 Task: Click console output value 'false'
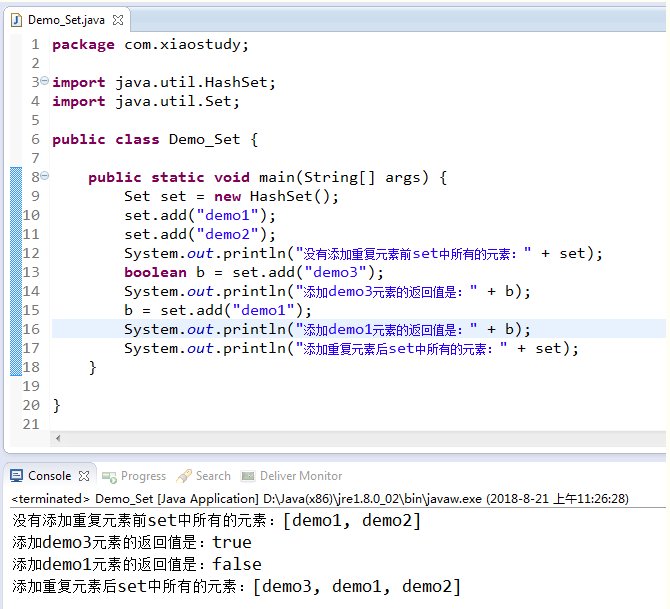point(237,564)
